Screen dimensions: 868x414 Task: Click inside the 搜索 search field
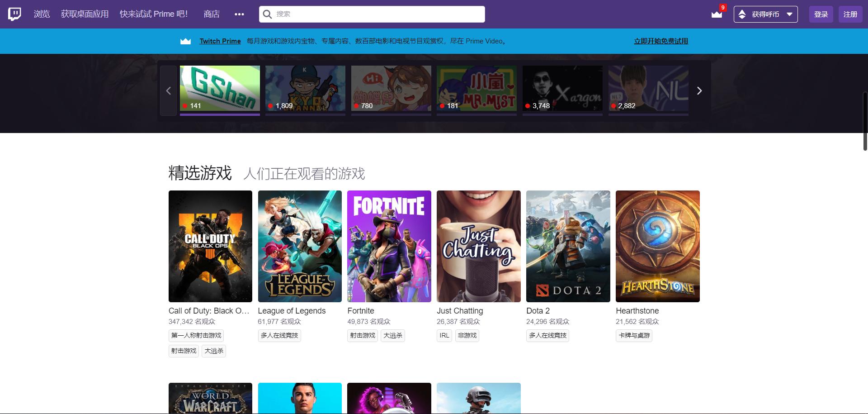tap(371, 14)
